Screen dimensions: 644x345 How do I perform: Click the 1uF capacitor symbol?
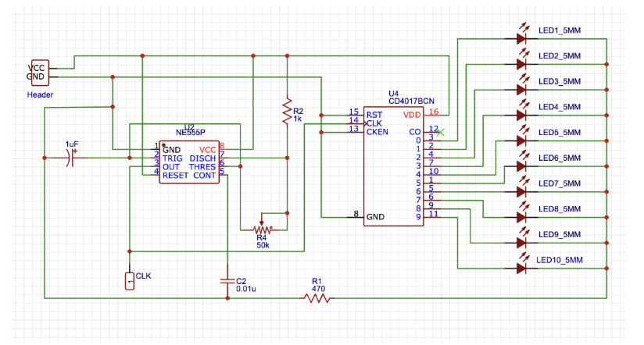point(71,158)
